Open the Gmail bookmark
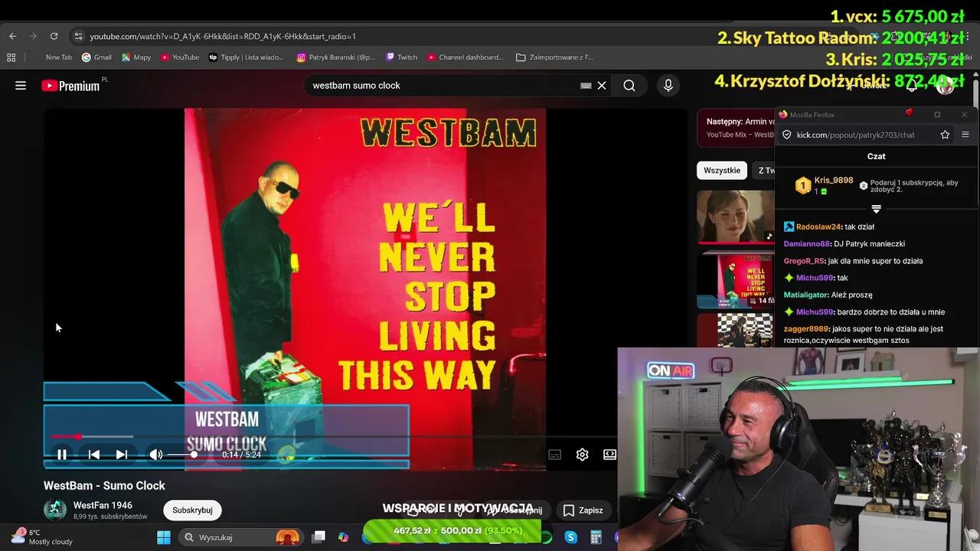 96,57
